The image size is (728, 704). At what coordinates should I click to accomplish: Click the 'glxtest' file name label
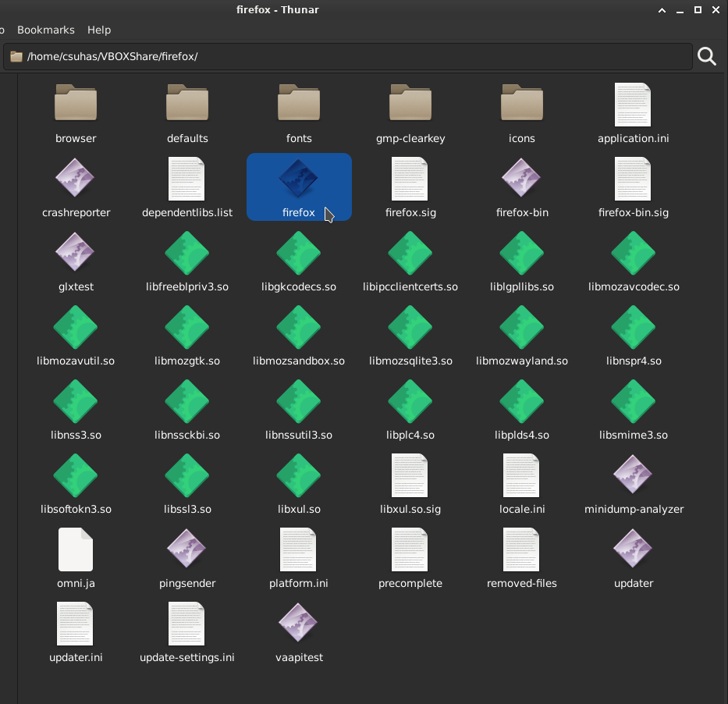coord(76,287)
